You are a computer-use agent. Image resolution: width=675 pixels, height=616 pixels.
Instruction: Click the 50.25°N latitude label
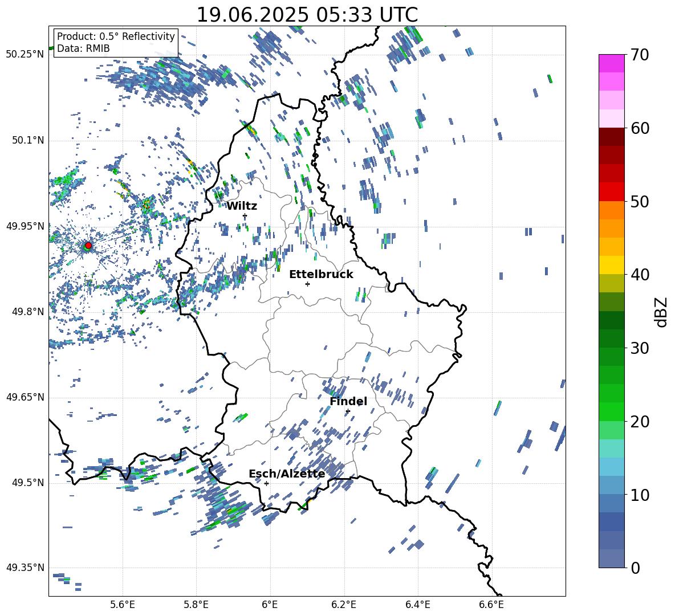click(25, 55)
